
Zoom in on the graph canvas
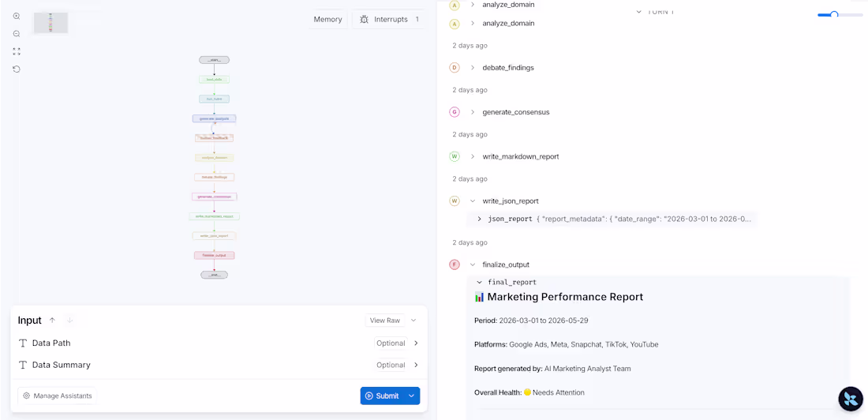click(17, 16)
